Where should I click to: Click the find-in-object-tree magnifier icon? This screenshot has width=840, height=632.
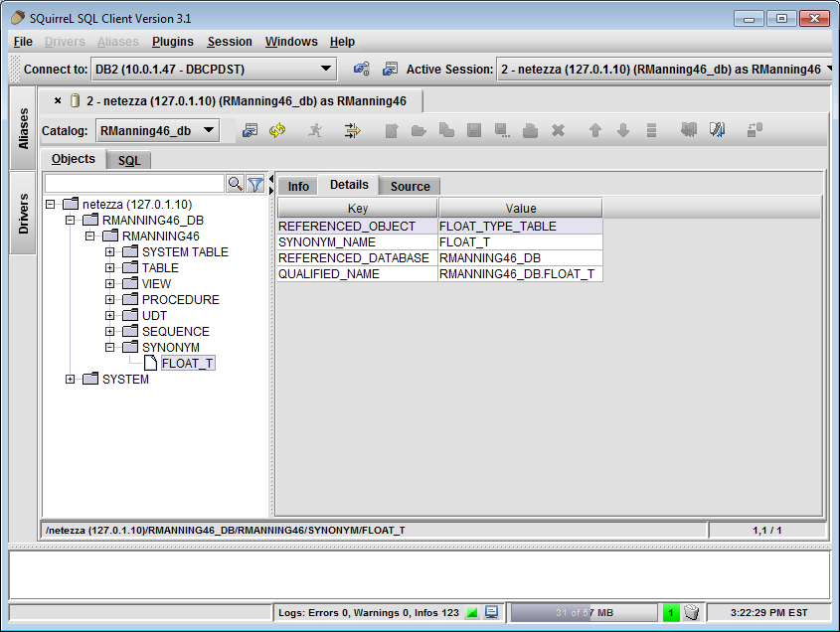tap(236, 184)
